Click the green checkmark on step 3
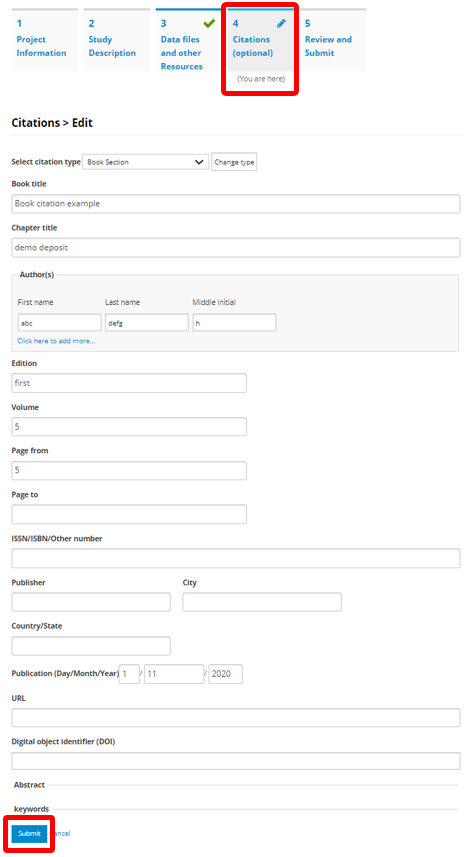 tap(209, 24)
